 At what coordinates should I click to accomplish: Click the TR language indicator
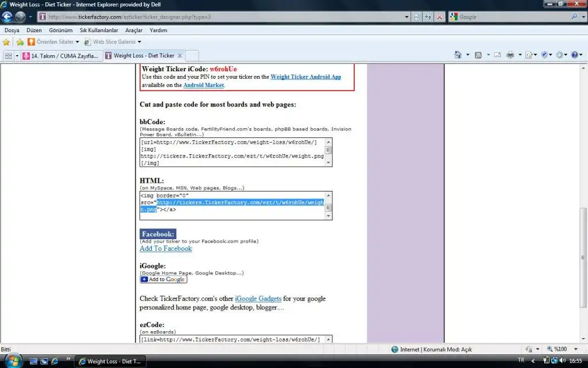(521, 360)
